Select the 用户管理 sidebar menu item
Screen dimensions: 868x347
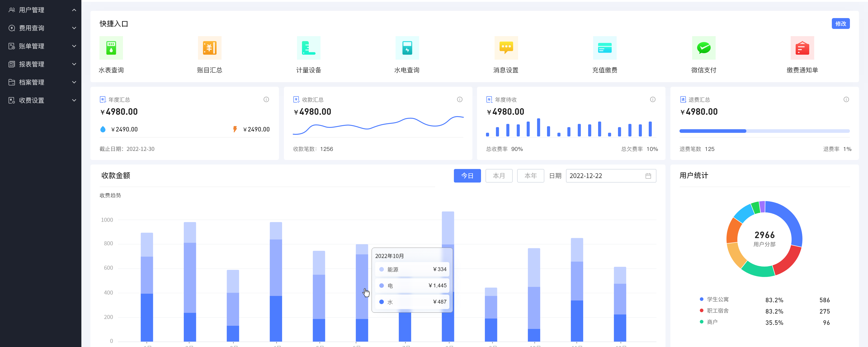tap(40, 10)
